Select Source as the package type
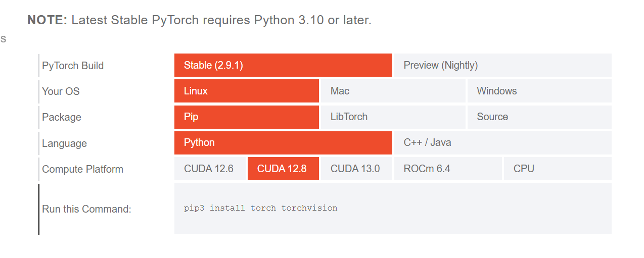The height and width of the screenshot is (258, 644). [x=539, y=117]
